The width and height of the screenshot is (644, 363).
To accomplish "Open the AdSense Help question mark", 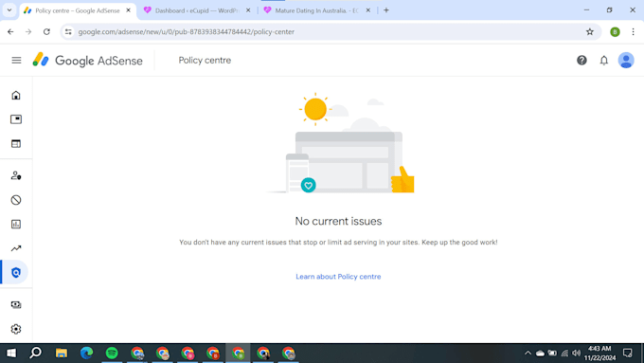I will (581, 61).
